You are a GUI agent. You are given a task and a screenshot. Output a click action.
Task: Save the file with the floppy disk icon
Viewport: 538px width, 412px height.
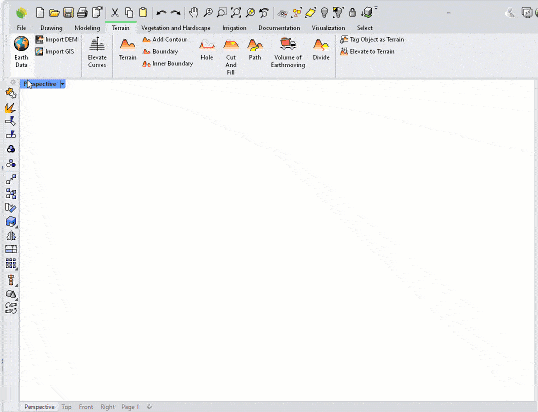68,13
